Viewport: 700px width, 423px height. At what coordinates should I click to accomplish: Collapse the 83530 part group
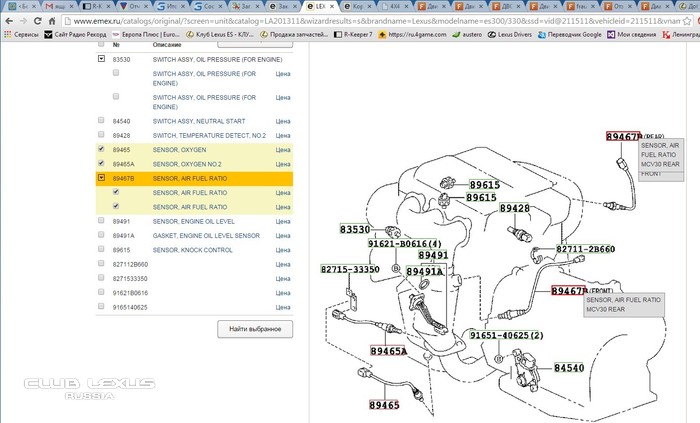pos(101,58)
